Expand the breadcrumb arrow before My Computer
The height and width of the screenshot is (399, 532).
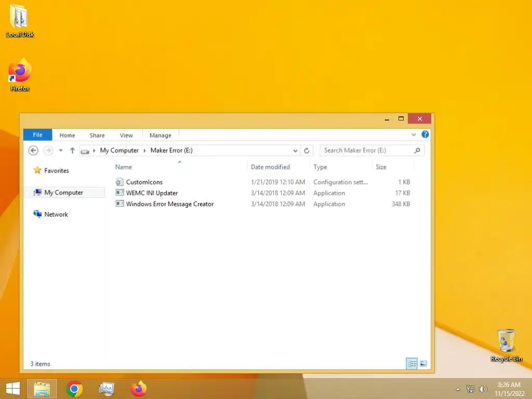click(95, 150)
